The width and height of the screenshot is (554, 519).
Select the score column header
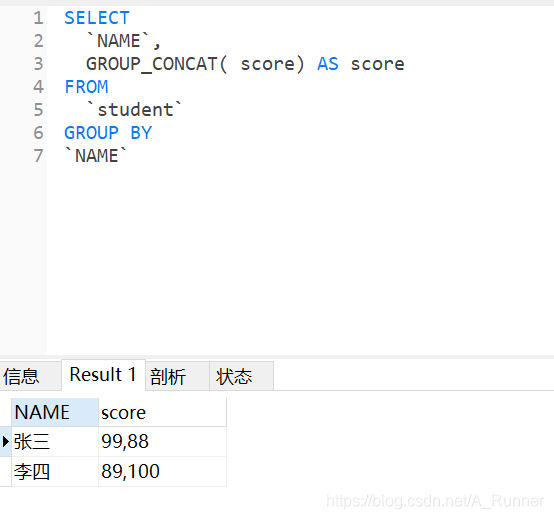(x=162, y=412)
